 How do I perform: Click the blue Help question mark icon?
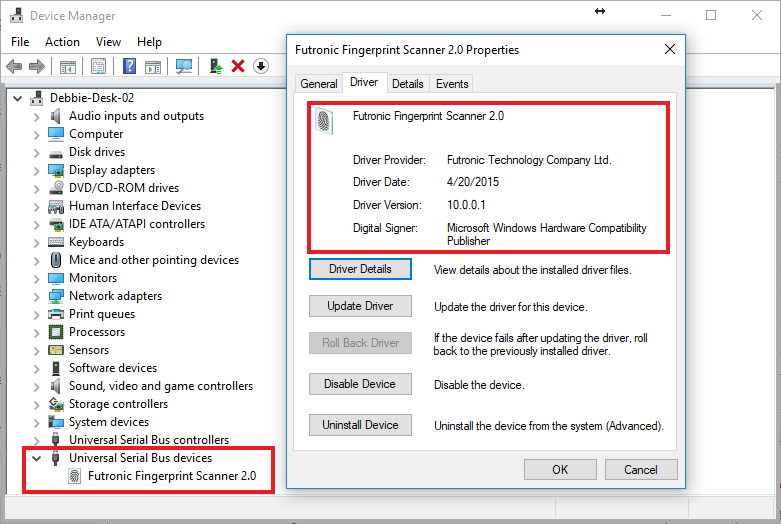click(x=129, y=66)
